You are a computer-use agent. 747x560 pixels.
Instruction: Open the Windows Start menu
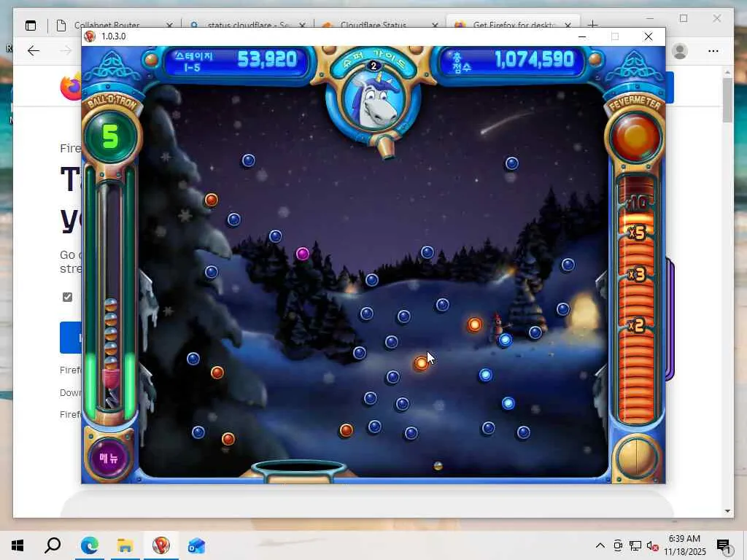[18, 545]
